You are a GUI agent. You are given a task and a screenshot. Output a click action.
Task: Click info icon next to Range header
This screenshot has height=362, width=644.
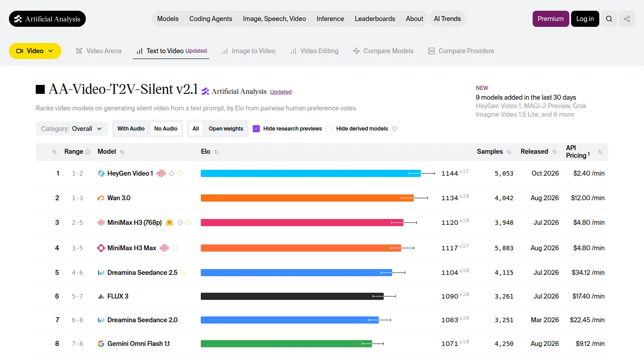tap(88, 152)
